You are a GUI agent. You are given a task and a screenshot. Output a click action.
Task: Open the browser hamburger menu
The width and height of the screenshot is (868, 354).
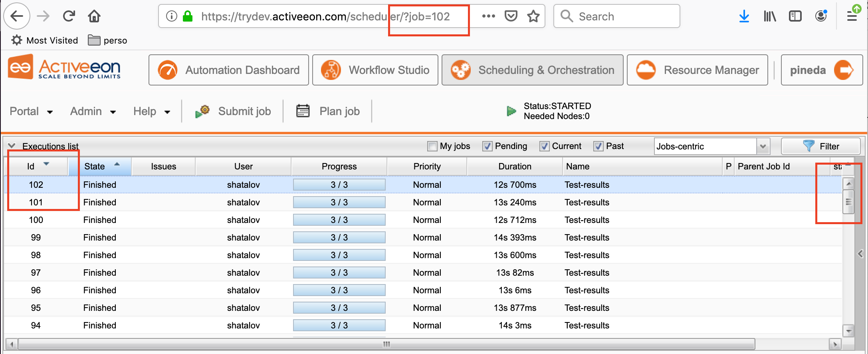pos(852,16)
